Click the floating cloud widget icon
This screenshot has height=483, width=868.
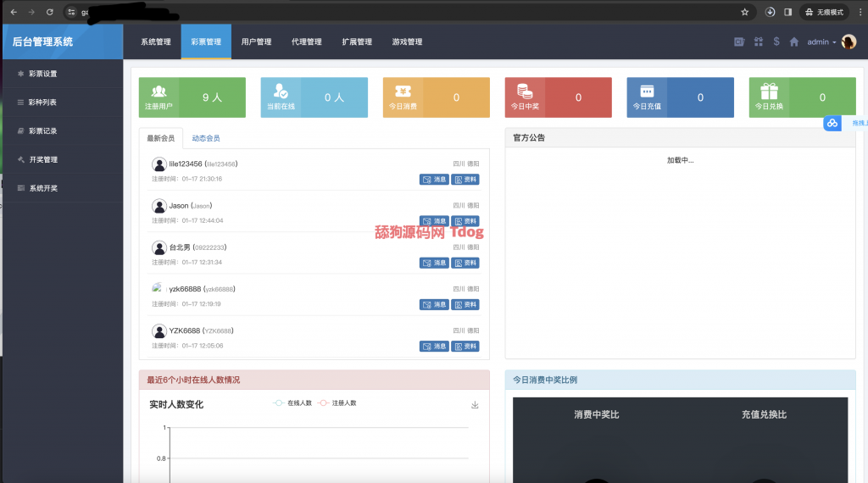coord(832,124)
